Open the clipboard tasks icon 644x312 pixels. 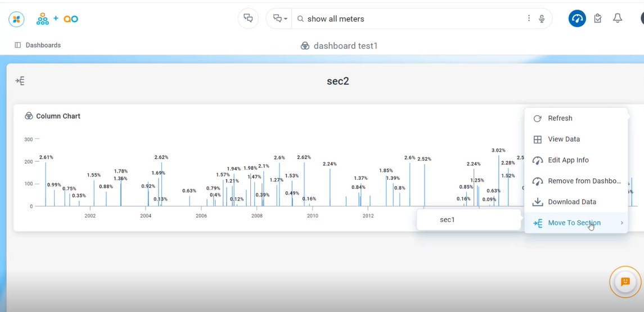pos(598,19)
